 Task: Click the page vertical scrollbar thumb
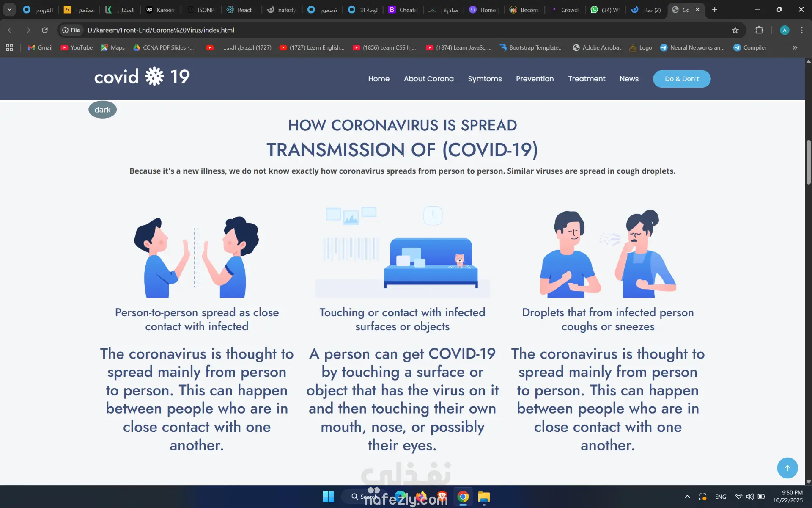click(x=808, y=162)
